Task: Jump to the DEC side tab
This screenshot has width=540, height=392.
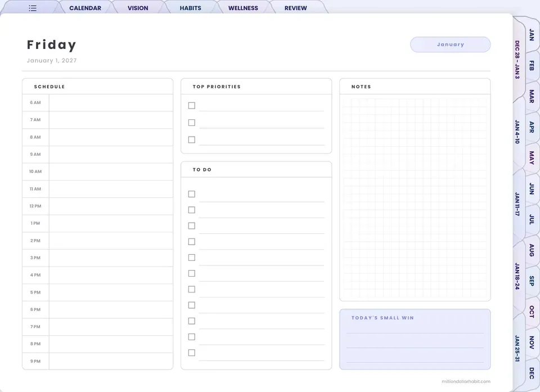Action: [532, 373]
